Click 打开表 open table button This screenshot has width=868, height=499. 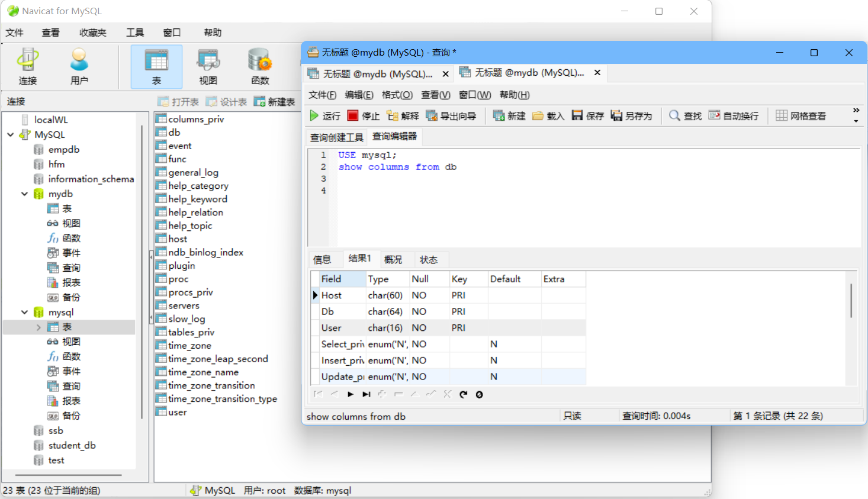point(178,102)
